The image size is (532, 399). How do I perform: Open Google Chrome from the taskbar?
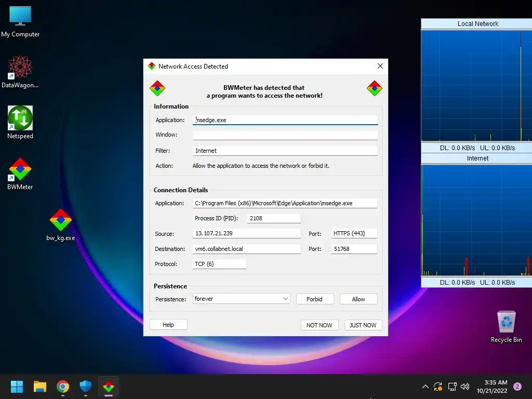click(63, 387)
